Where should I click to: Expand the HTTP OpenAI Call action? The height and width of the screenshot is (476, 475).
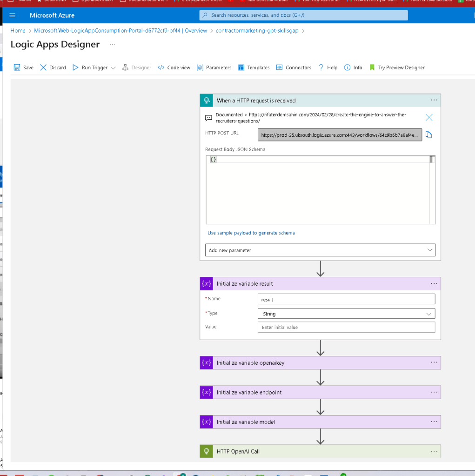[x=320, y=451]
